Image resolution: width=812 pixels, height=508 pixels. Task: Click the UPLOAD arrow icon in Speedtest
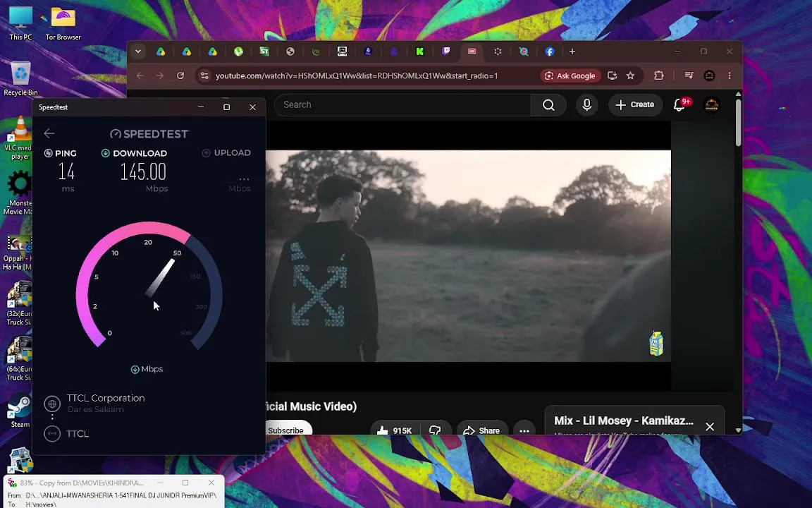click(x=206, y=153)
